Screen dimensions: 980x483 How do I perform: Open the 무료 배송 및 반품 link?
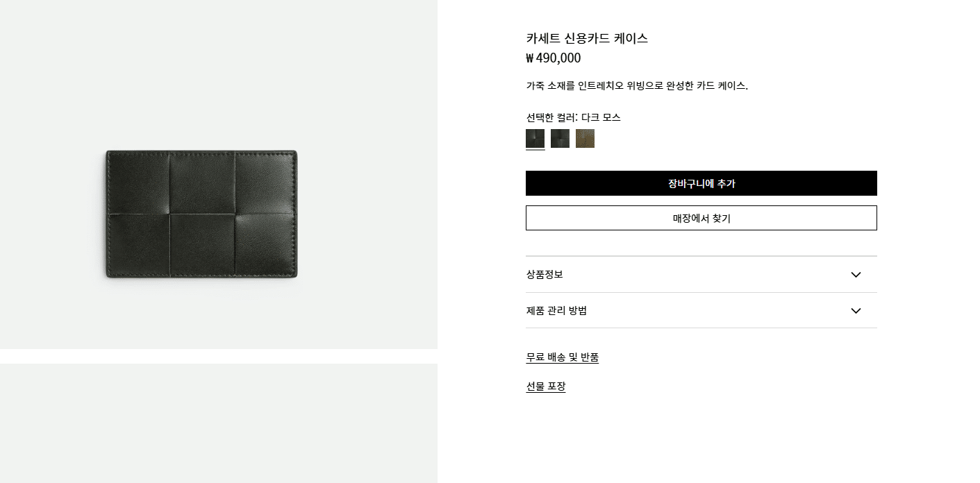pos(562,357)
